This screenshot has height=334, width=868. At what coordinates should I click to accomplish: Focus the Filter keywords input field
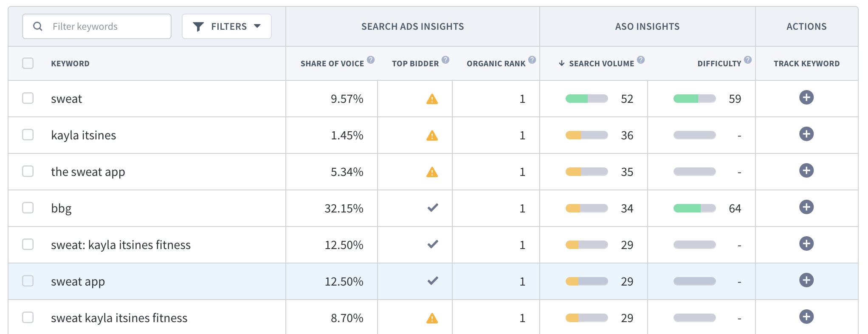click(97, 26)
